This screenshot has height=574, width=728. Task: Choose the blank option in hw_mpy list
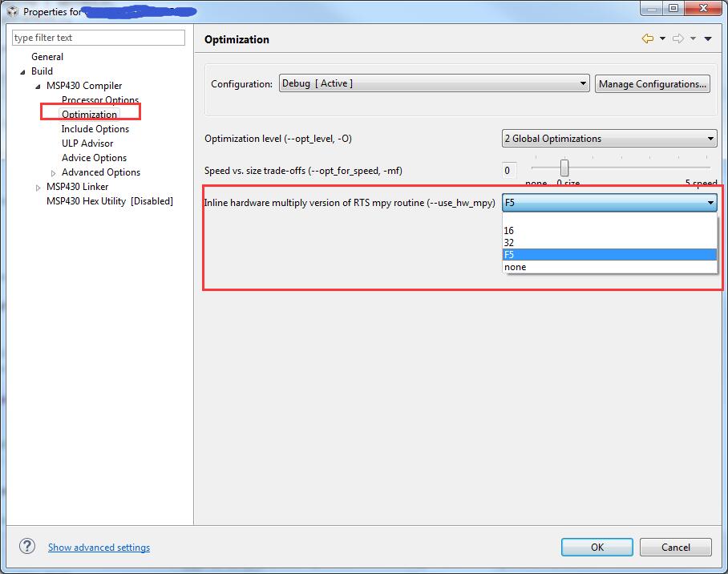click(609, 219)
